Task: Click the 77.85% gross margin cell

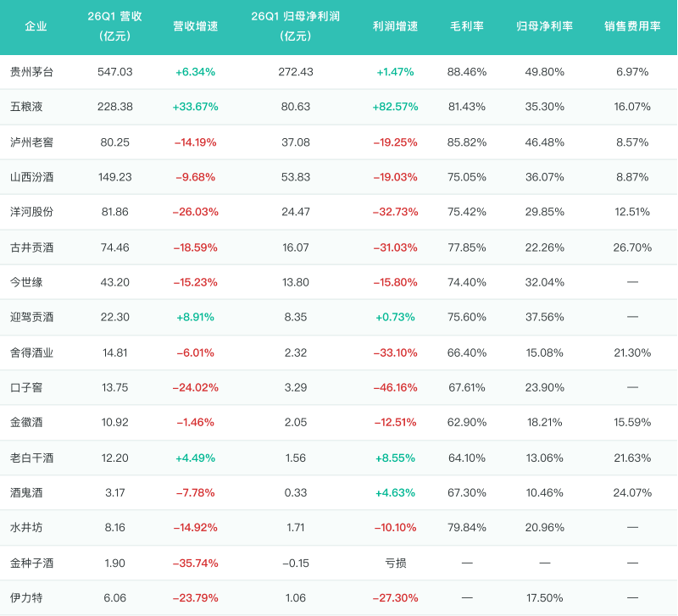Action: click(x=467, y=247)
